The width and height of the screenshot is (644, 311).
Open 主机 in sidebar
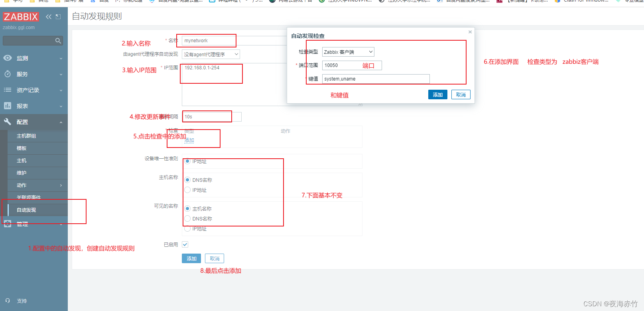(22, 161)
